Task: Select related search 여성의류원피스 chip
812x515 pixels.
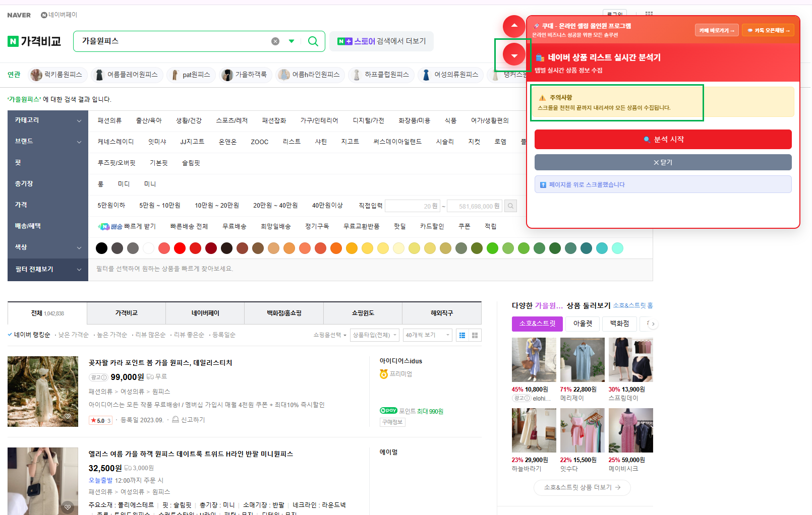Action: point(451,75)
